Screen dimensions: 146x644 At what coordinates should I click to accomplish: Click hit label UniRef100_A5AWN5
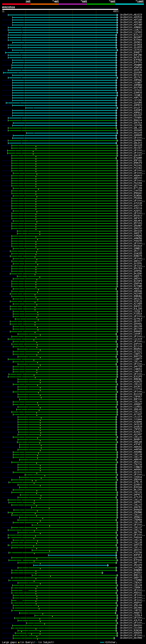click(131, 65)
